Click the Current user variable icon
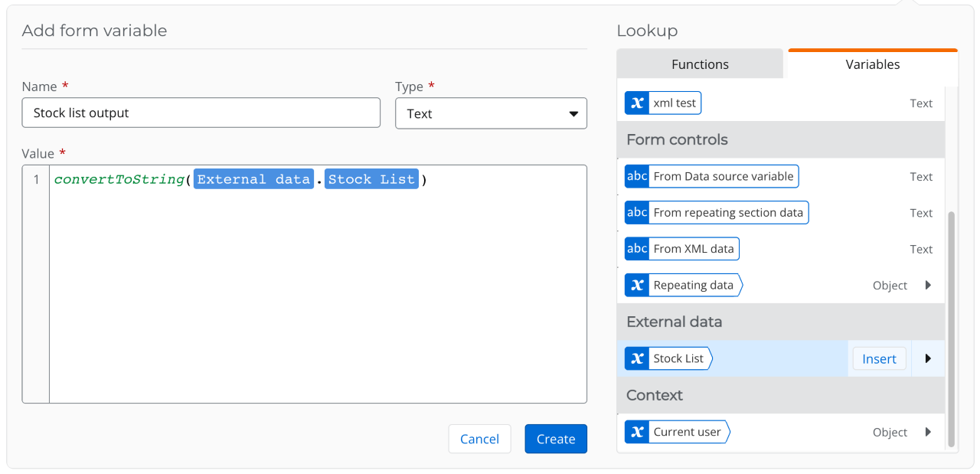The height and width of the screenshot is (474, 980). pyautogui.click(x=637, y=432)
